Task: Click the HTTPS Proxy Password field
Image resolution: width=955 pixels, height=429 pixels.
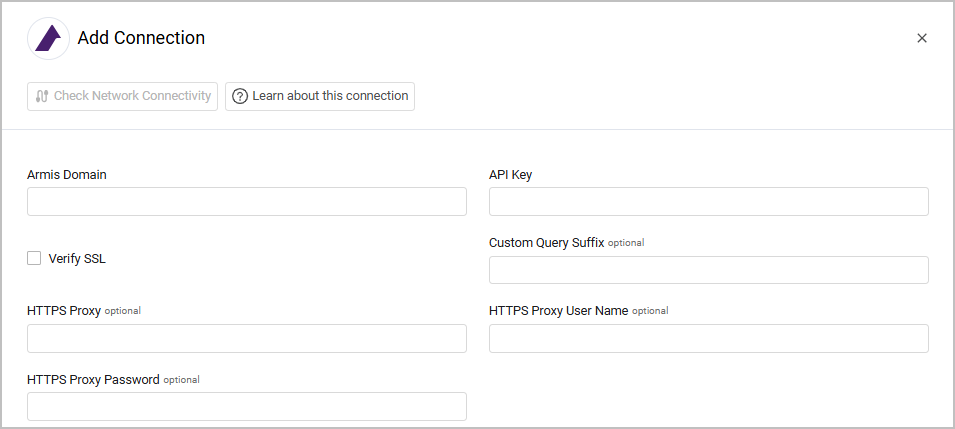Action: pos(247,406)
